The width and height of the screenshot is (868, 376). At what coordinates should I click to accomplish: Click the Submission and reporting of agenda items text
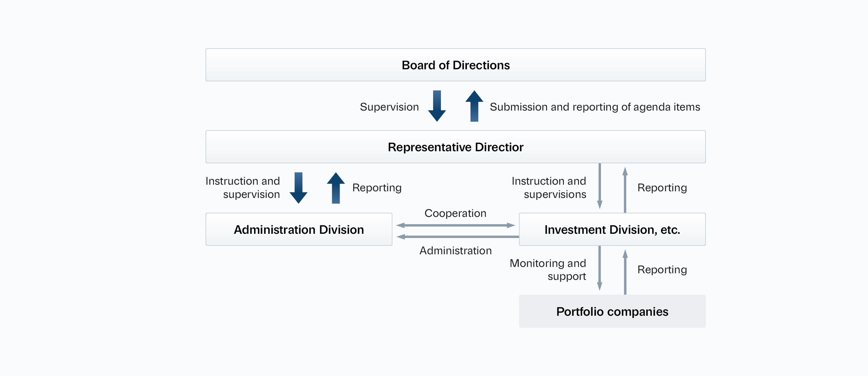click(595, 107)
